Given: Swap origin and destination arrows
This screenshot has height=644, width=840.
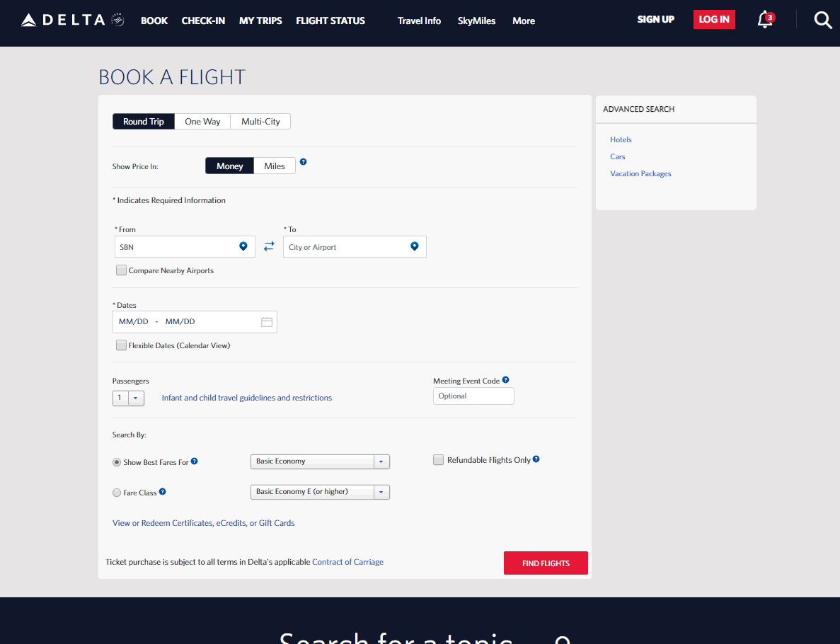Looking at the screenshot, I should [x=269, y=246].
